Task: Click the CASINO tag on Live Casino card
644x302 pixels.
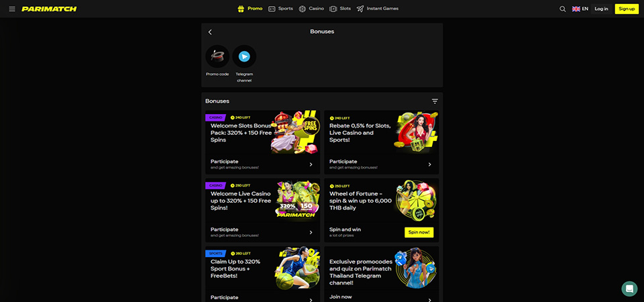Action: tap(215, 185)
